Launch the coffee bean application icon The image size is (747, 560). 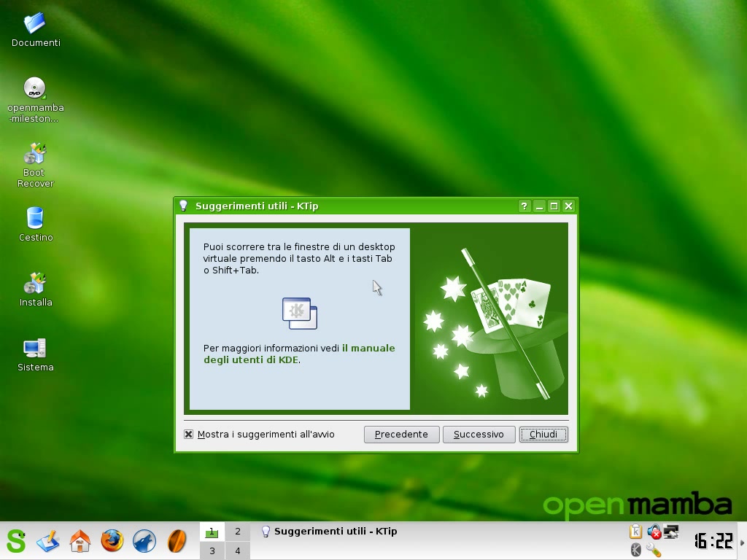[x=177, y=541]
